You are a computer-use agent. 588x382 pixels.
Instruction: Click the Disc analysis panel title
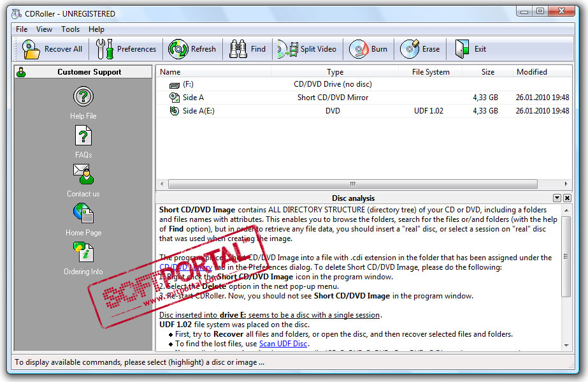[353, 198]
